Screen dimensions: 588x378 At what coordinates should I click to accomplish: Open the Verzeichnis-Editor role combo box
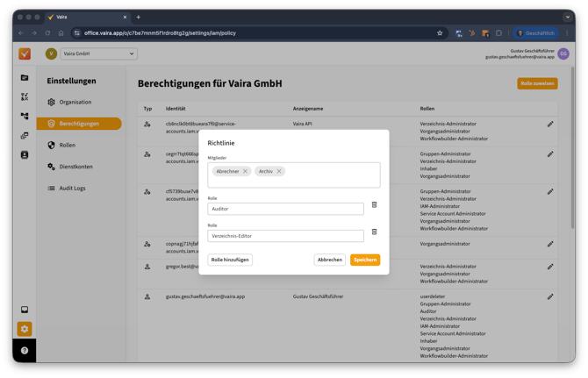pyautogui.click(x=285, y=236)
